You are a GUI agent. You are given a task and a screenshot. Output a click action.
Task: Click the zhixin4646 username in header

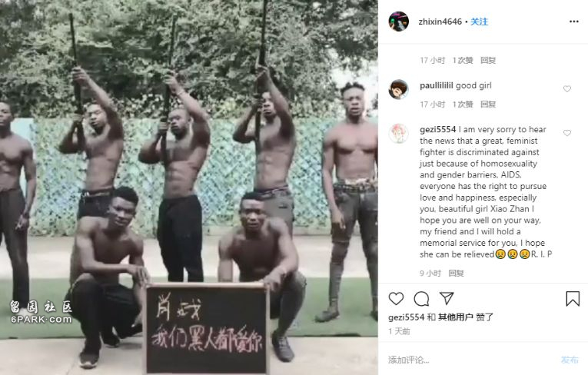point(440,22)
